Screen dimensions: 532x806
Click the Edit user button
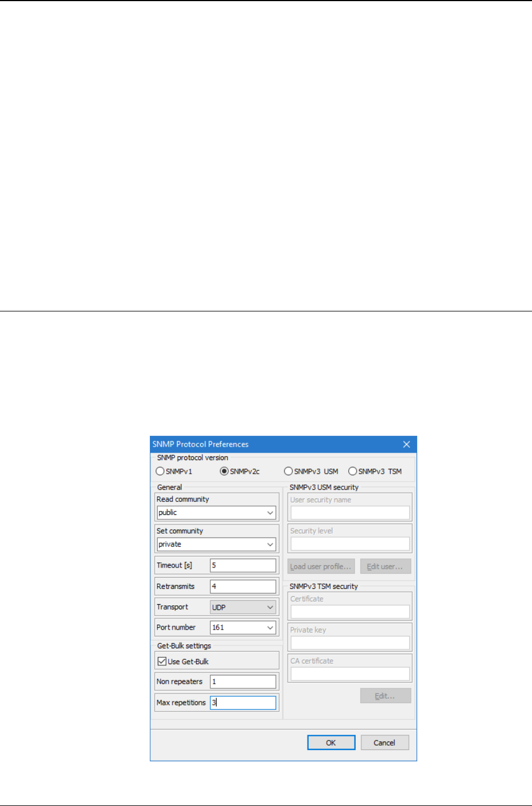(x=386, y=566)
